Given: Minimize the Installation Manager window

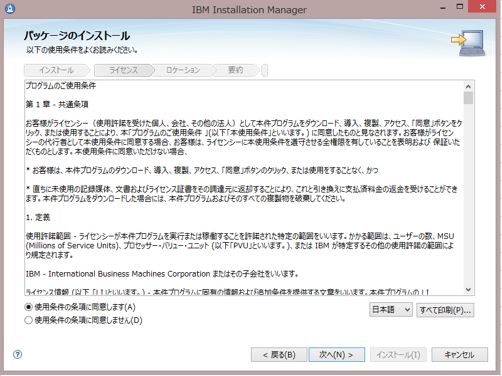Looking at the screenshot, I should pos(443,7).
